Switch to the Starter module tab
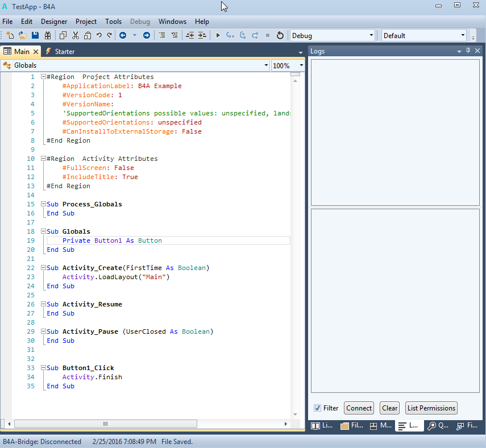Screen dimensions: 486x448 coord(60,51)
